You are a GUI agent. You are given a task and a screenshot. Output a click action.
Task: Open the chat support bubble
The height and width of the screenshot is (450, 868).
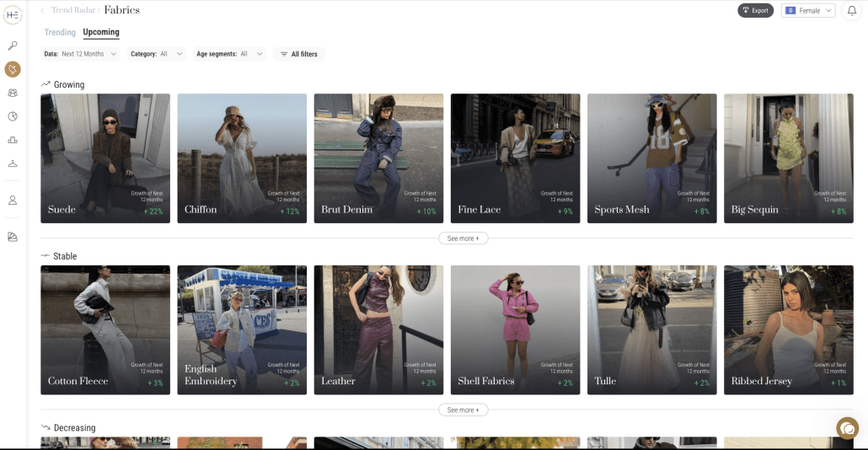click(x=846, y=428)
